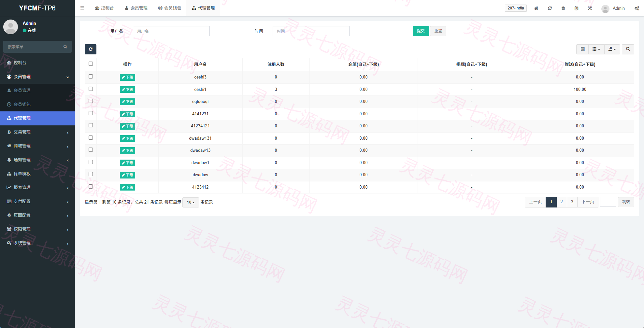The width and height of the screenshot is (644, 328).
Task: Open 抢单模板 in the sidebar
Action: coord(37,174)
